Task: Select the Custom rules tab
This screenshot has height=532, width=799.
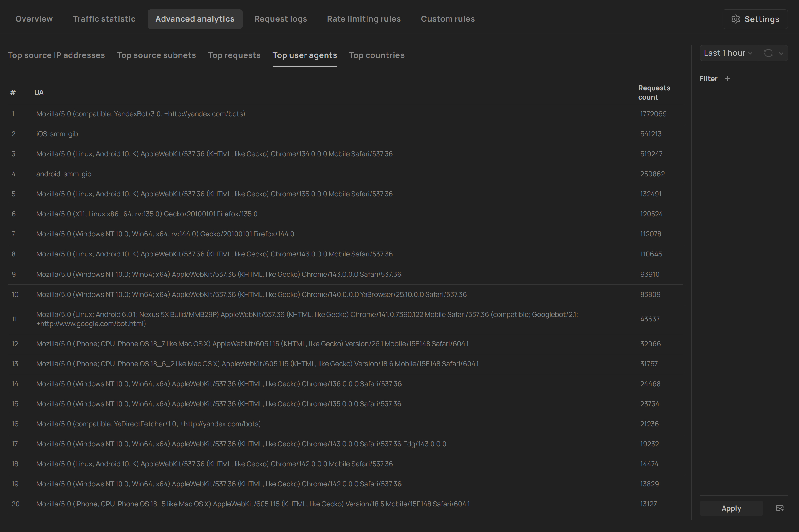Action: point(448,19)
